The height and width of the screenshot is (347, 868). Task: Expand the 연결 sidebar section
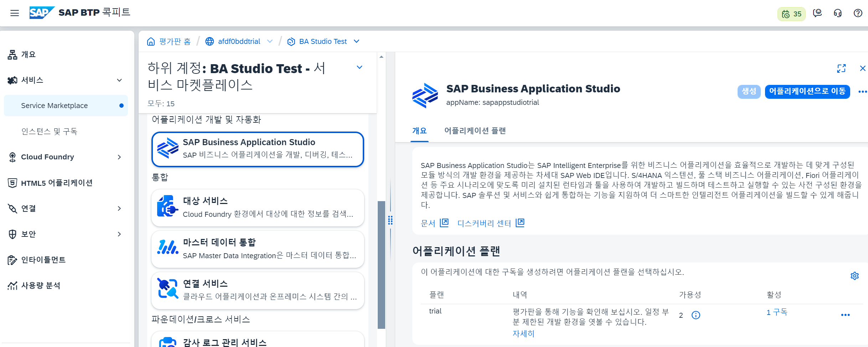[x=120, y=208]
